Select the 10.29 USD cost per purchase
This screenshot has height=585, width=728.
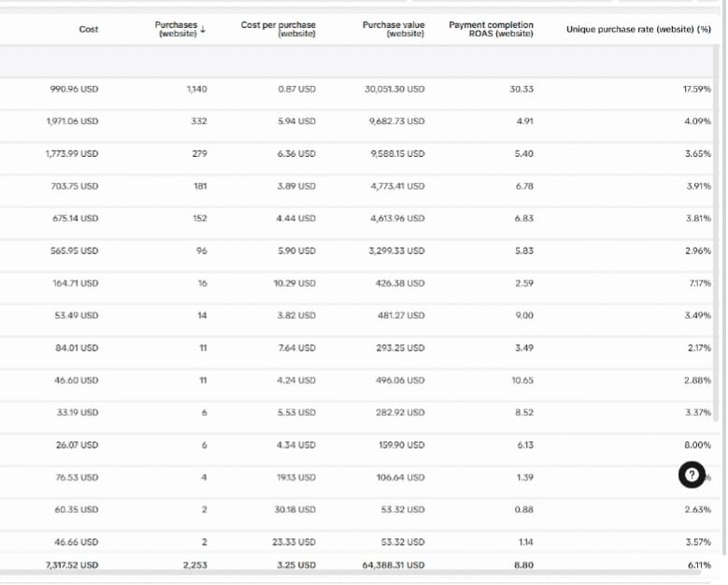tap(296, 282)
